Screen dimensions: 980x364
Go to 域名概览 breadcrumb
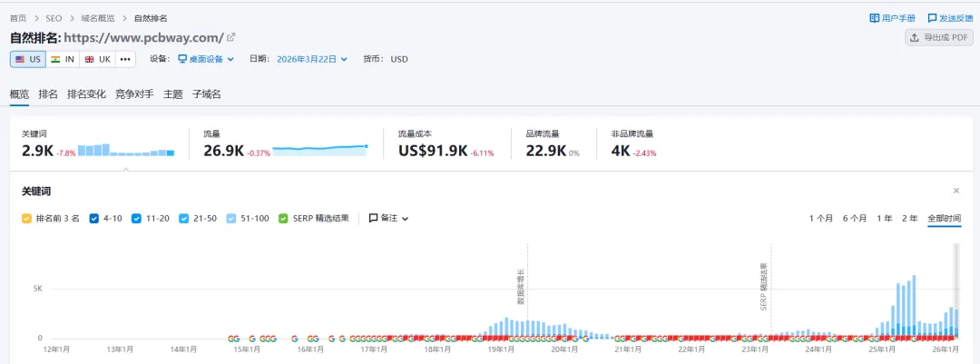(97, 18)
